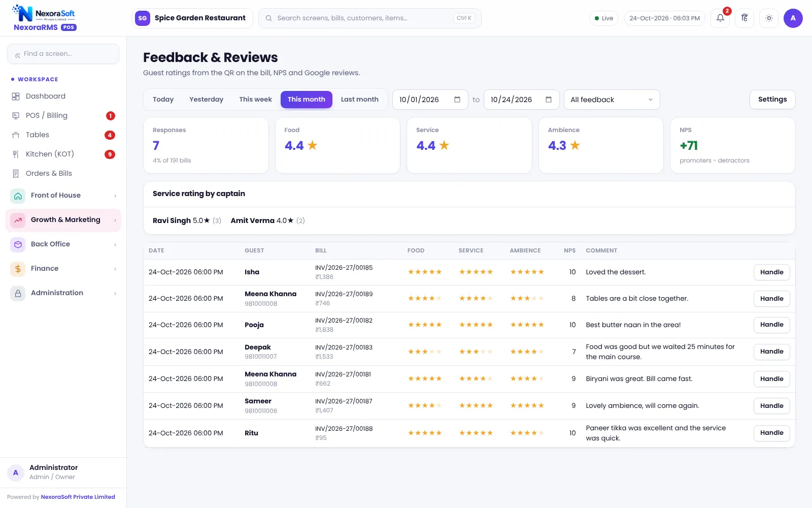812x508 pixels.
Task: Expand the Front of House section chevron
Action: pos(115,196)
